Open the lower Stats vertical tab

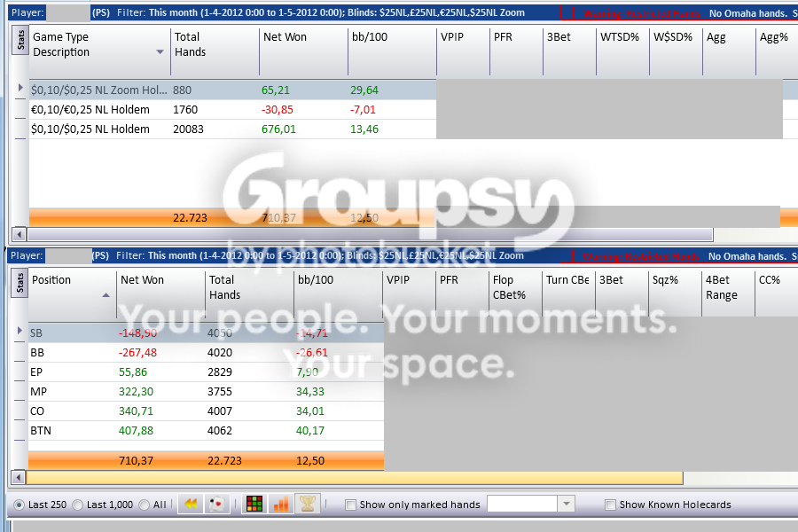(20, 284)
